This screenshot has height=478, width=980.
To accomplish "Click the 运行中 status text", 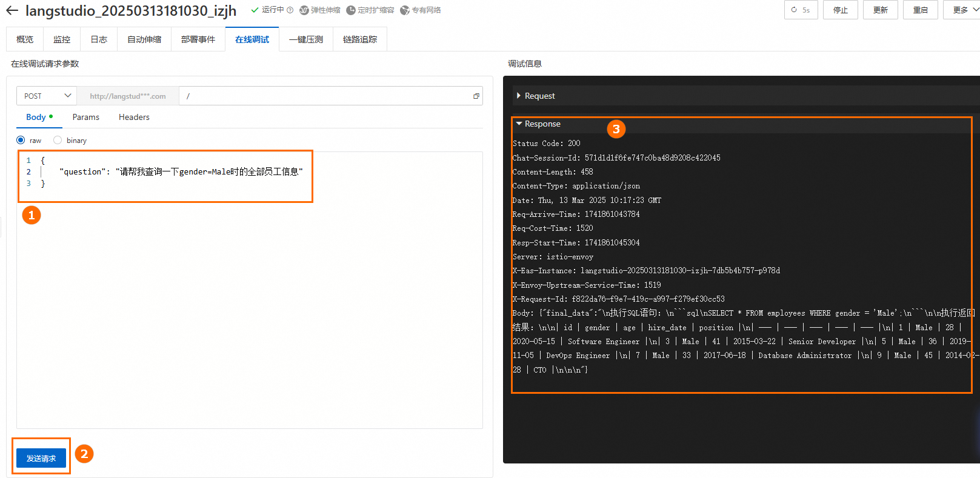I will point(273,10).
